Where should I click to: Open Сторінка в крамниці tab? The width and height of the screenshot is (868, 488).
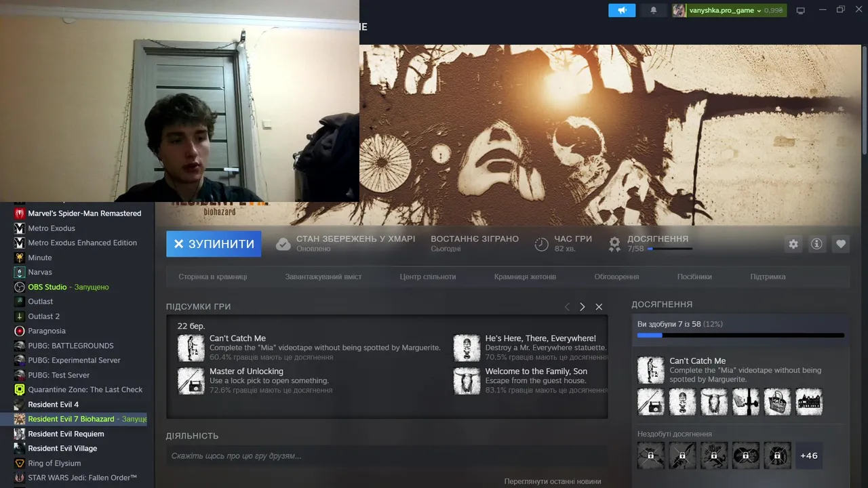(x=213, y=277)
